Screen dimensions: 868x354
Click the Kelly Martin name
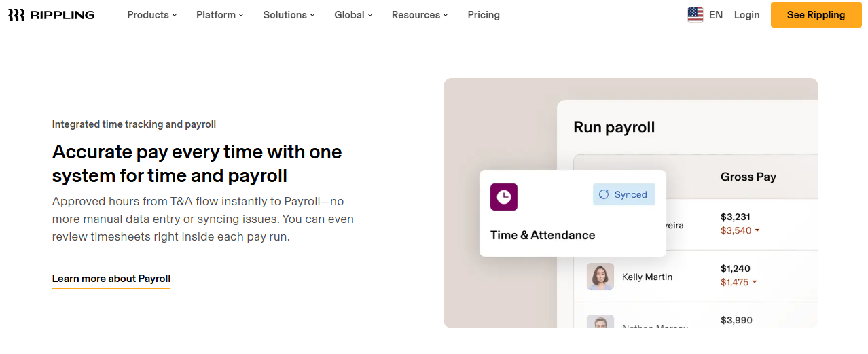647,277
